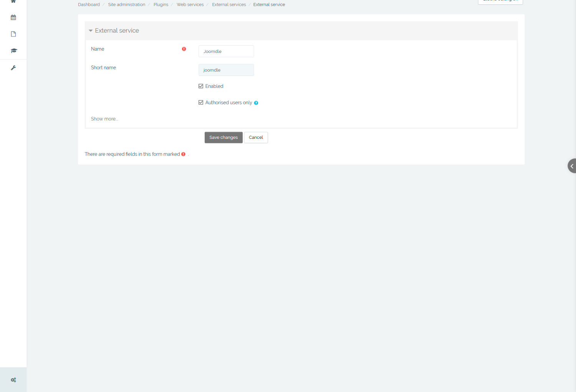
Task: Open the calendar icon in the sidebar
Action: [13, 17]
